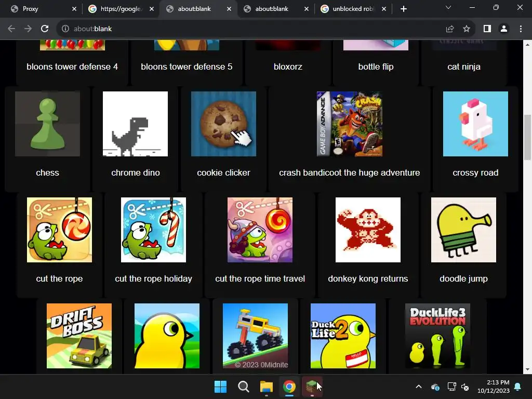This screenshot has width=532, height=399.
Task: Share this page icon
Action: point(450,29)
